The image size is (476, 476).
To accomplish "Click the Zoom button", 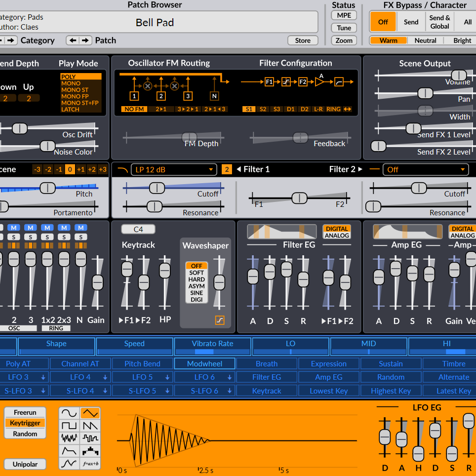I will (x=344, y=40).
